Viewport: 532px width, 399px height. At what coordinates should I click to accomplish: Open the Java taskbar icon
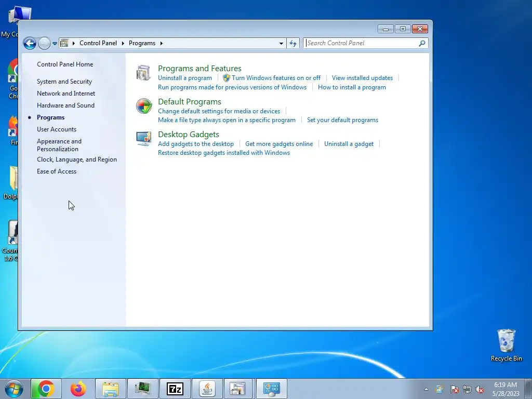point(207,389)
